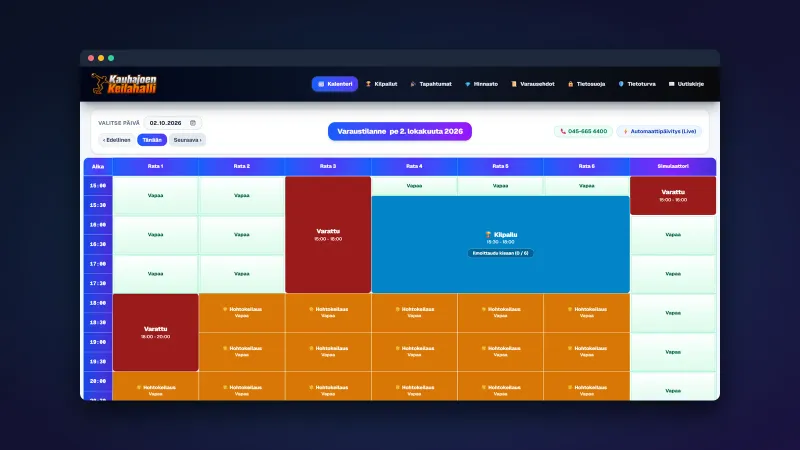Click the lightning icon in Automaattipäivitys badge
The height and width of the screenshot is (450, 800).
point(626,132)
